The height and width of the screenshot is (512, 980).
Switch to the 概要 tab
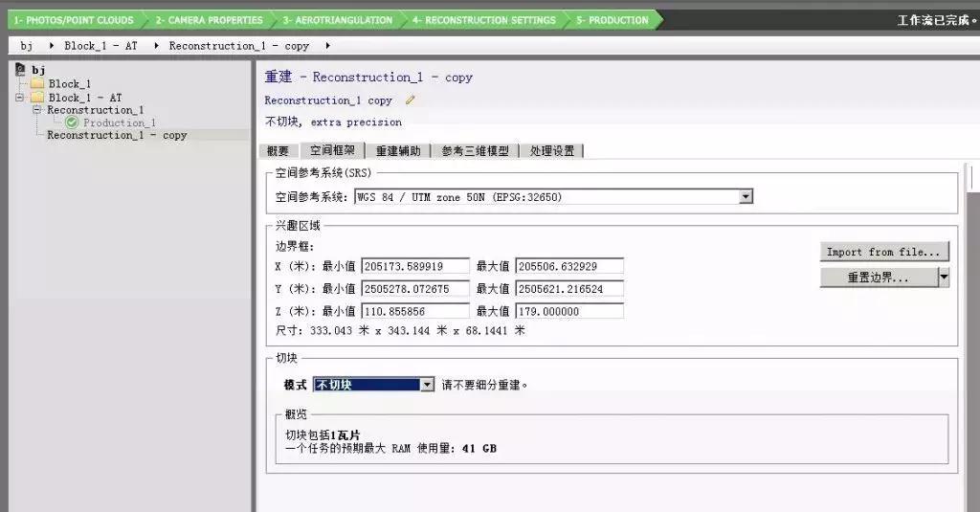(x=278, y=150)
